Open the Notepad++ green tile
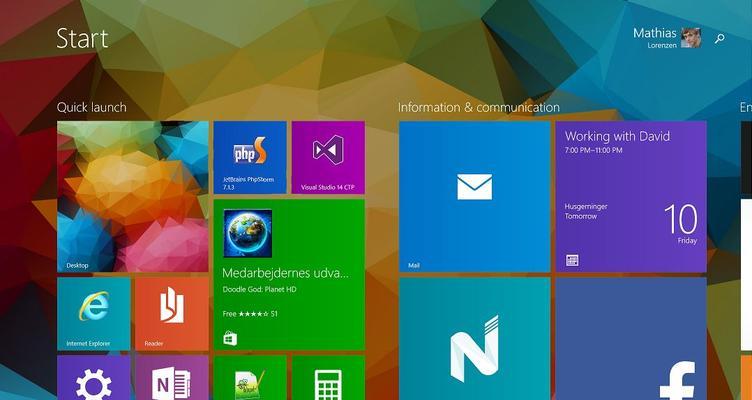Image resolution: width=752 pixels, height=400 pixels. (x=250, y=378)
